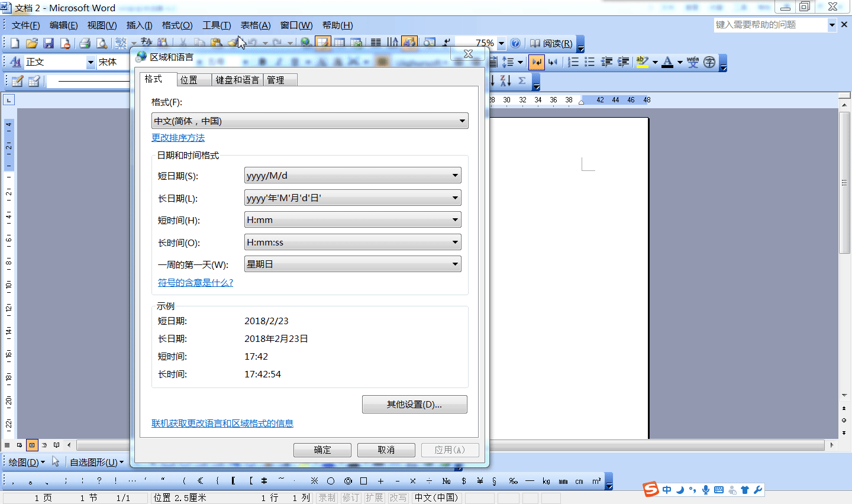Click the font color A icon
Screen dimensions: 852x504
point(667,62)
